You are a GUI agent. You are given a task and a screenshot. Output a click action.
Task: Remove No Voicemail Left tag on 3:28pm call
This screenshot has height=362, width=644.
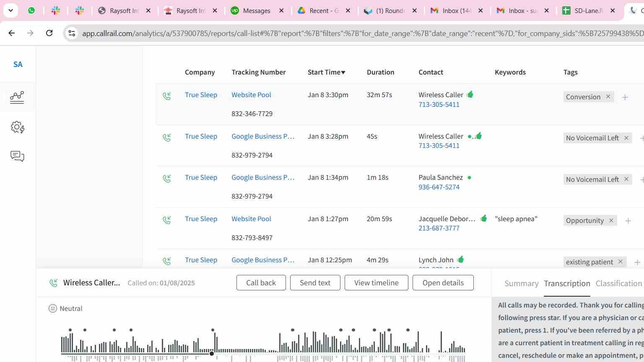click(626, 138)
